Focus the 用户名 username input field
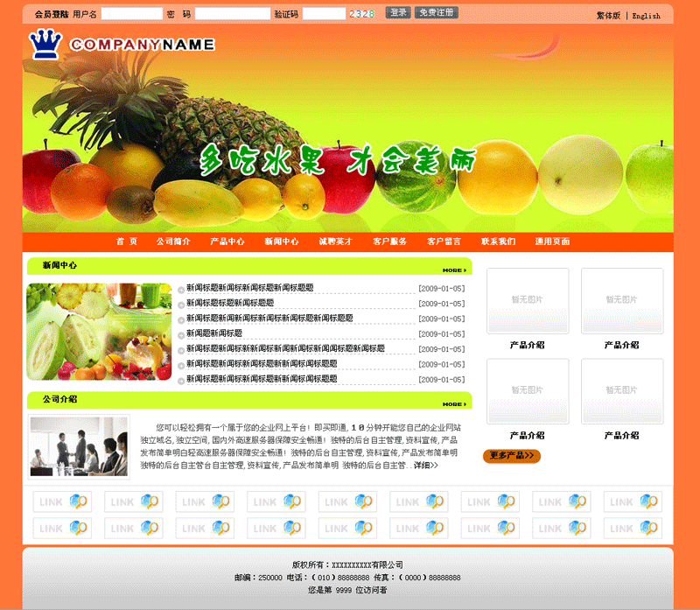Viewport: 700px width, 610px height. click(131, 14)
